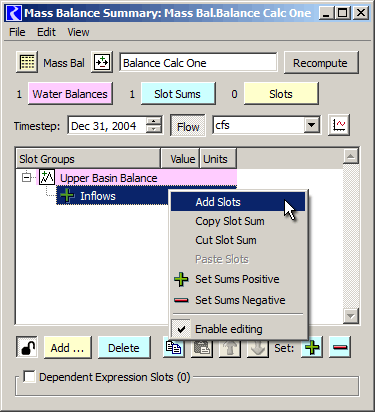The height and width of the screenshot is (412, 375).
Task: Click the copy slots icon in bottom toolbar
Action: click(174, 347)
